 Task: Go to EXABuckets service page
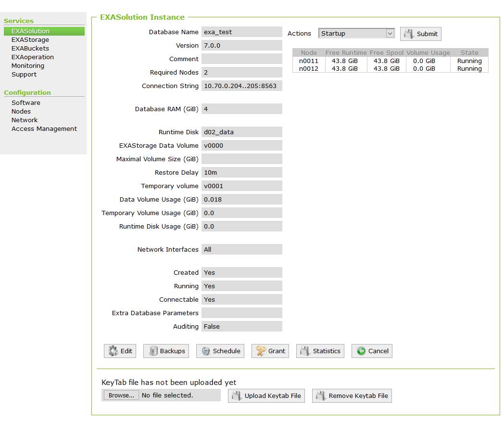(x=30, y=49)
